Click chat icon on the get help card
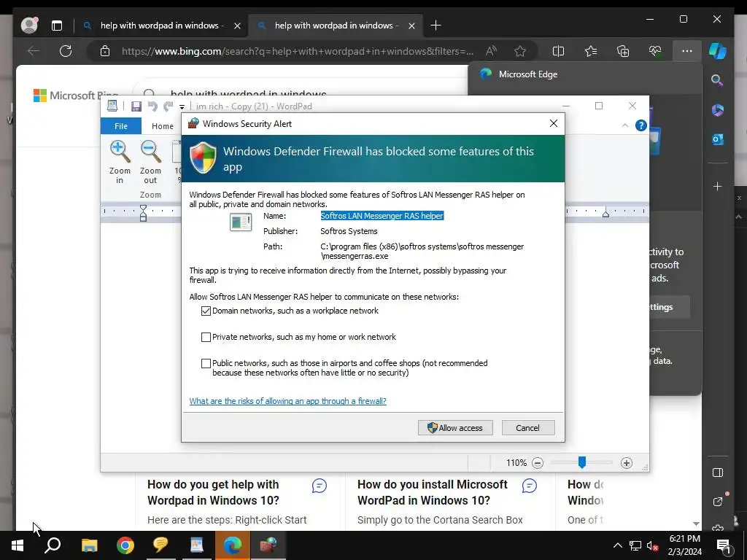 [320, 486]
